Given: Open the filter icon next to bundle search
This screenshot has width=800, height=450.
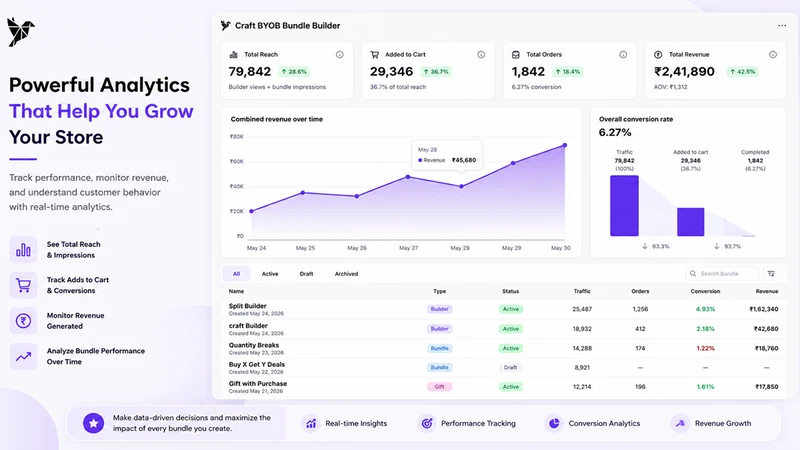Looking at the screenshot, I should pyautogui.click(x=771, y=274).
